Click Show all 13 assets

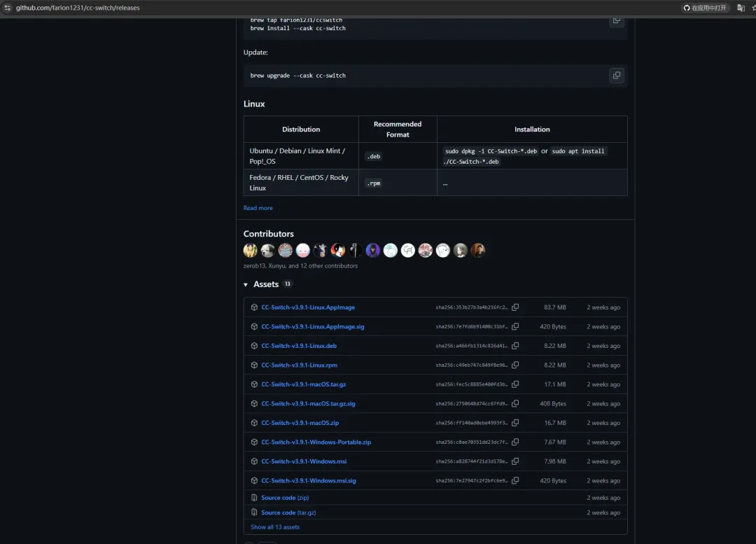[x=275, y=527]
